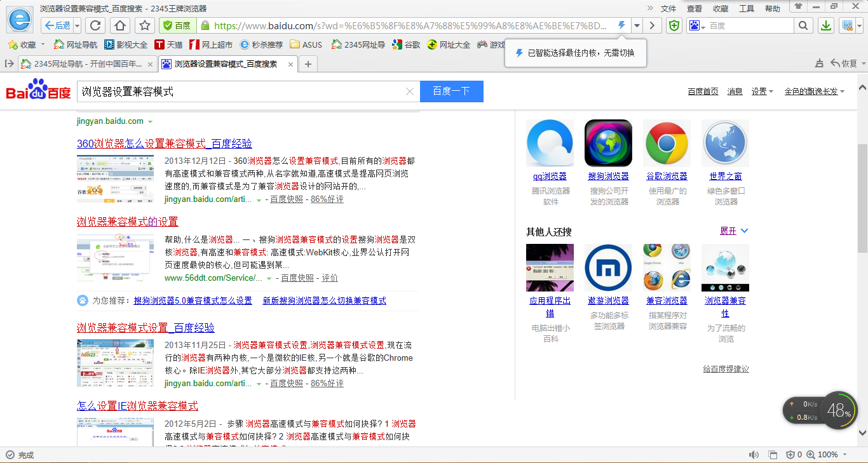Open the address bar history dropdown arrow
868x463 pixels.
click(x=635, y=25)
